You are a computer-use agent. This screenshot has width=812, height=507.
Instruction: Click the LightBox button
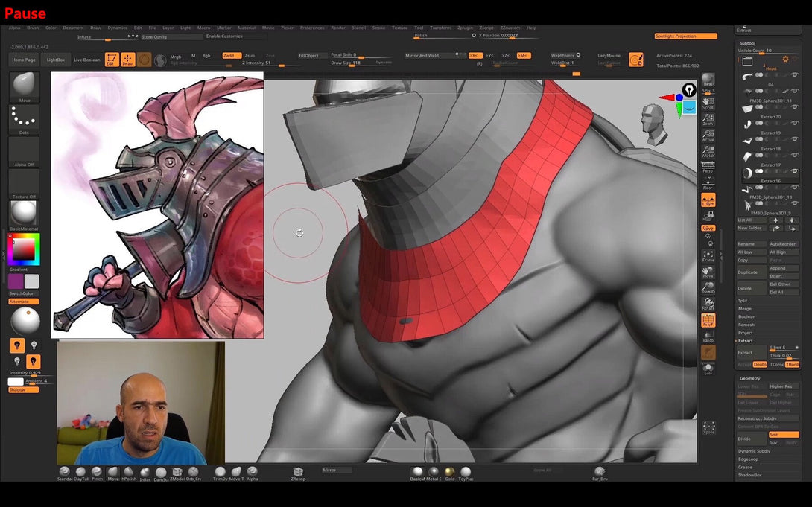point(55,60)
